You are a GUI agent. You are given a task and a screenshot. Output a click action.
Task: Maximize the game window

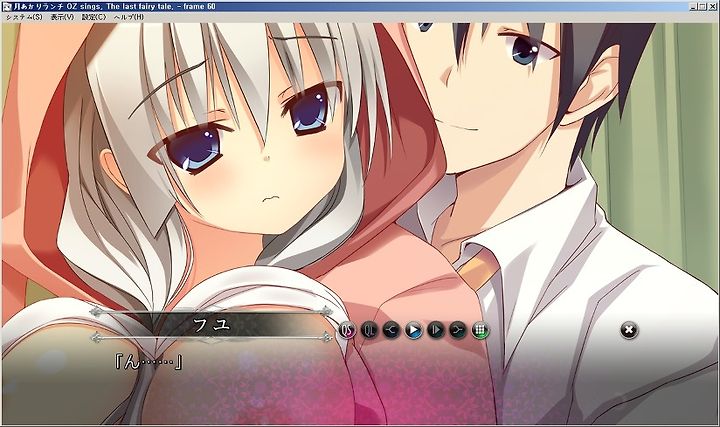click(x=702, y=6)
